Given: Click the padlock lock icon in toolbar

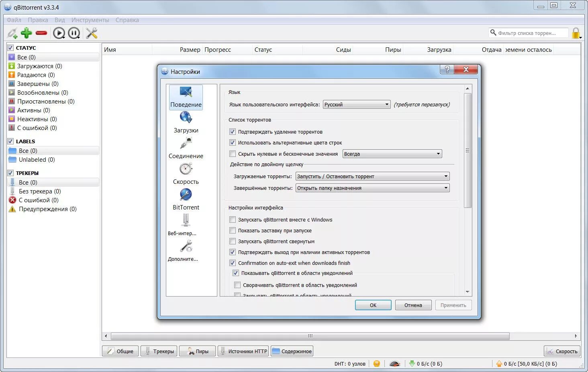Looking at the screenshot, I should pyautogui.click(x=576, y=33).
